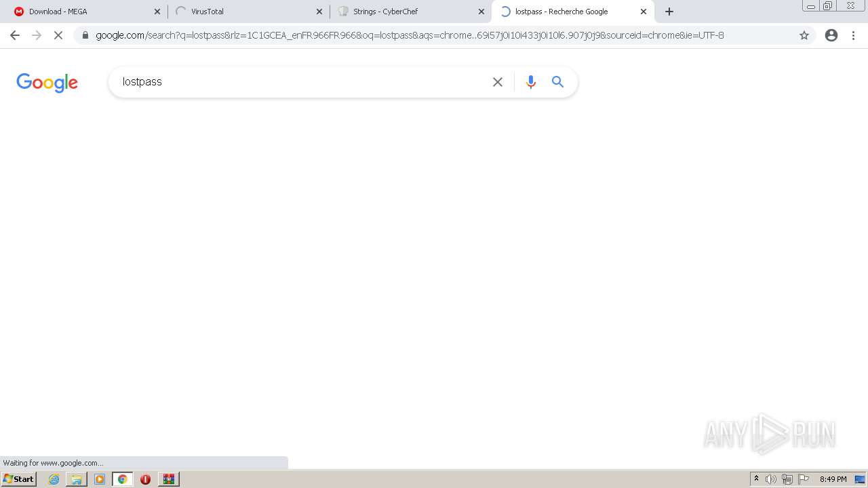Open the volume speaker control
This screenshot has height=488, width=868.
pos(771,479)
